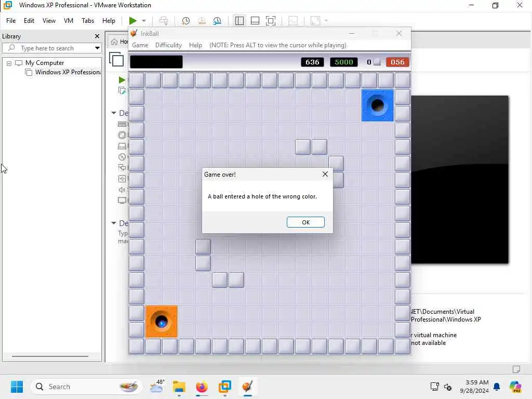532x399 pixels.
Task: Click the stretch guest toolbar icon
Action: tap(315, 21)
